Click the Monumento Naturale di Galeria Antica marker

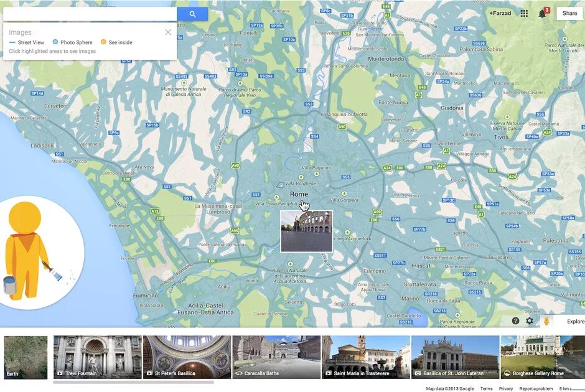pos(184,82)
